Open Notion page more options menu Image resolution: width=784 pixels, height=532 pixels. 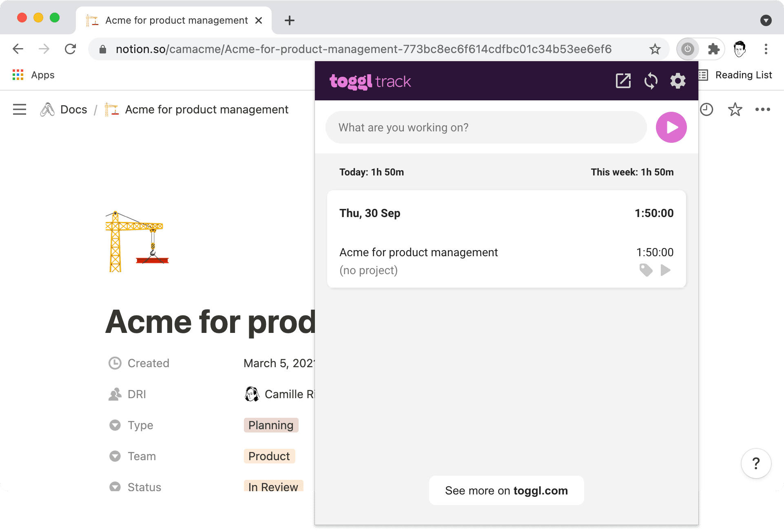tap(762, 109)
